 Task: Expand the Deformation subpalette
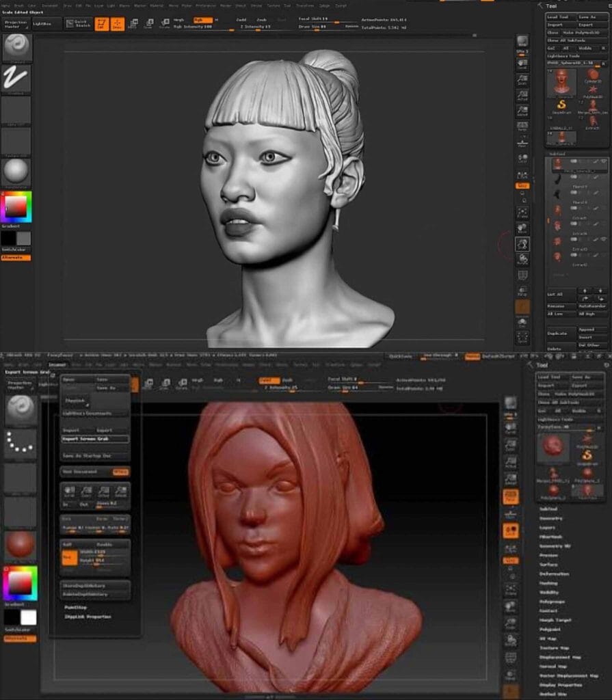(554, 574)
